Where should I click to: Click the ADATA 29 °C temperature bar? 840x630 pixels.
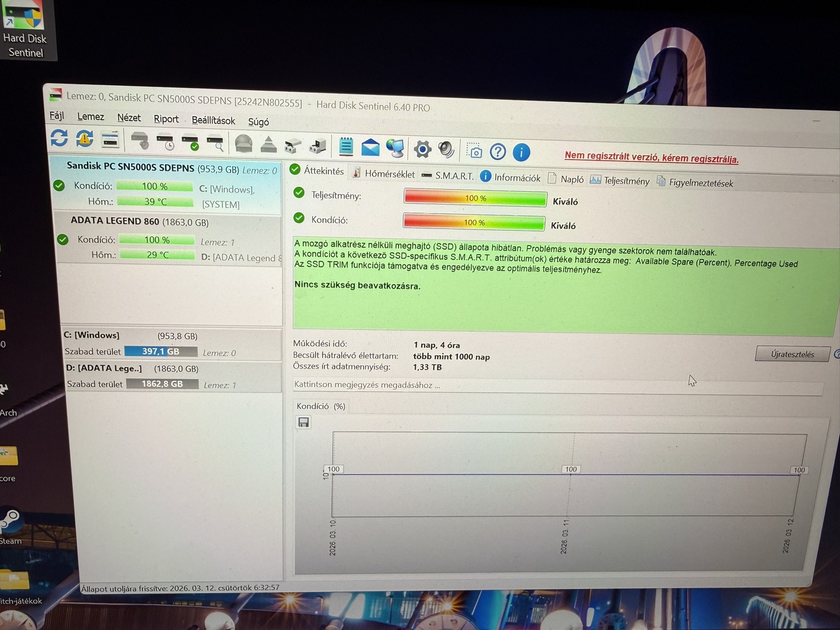(158, 255)
